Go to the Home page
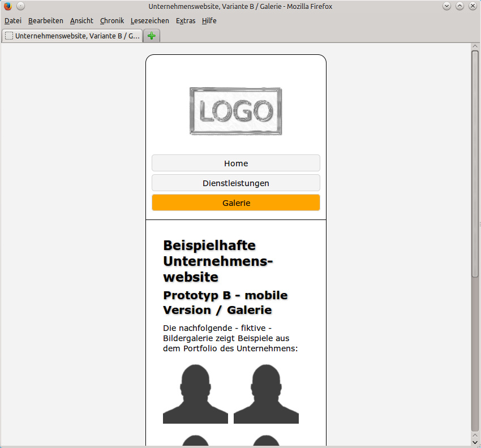Screen dimensions: 481x448 (236, 163)
